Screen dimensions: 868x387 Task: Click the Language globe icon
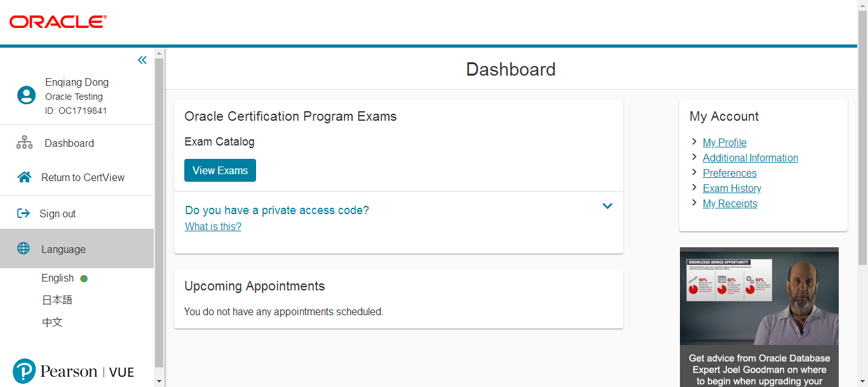click(x=24, y=248)
